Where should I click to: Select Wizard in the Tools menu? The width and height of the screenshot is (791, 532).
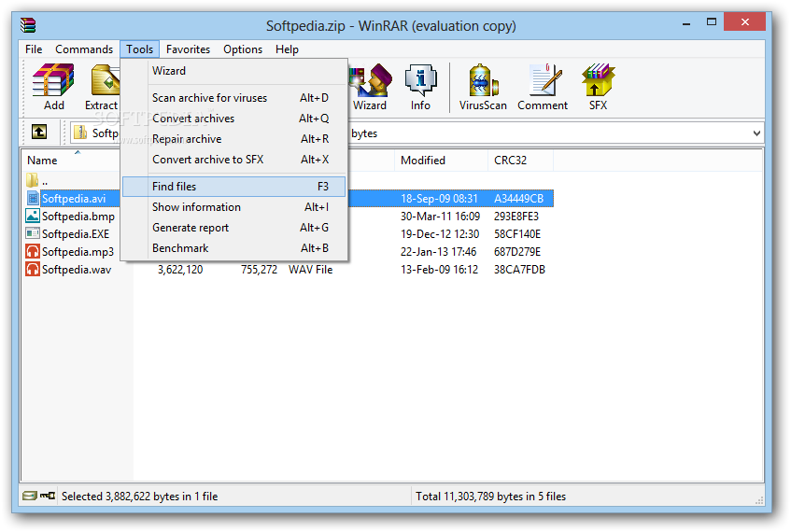click(x=234, y=71)
